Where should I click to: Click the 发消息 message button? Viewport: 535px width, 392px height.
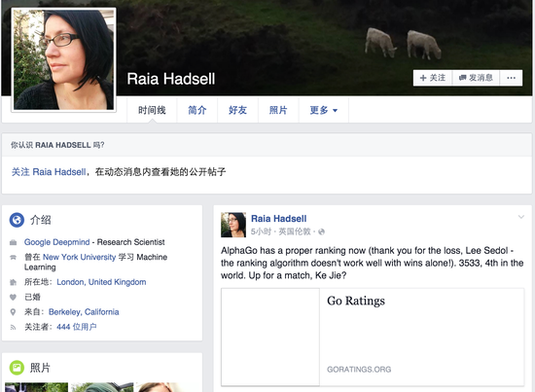tap(476, 78)
